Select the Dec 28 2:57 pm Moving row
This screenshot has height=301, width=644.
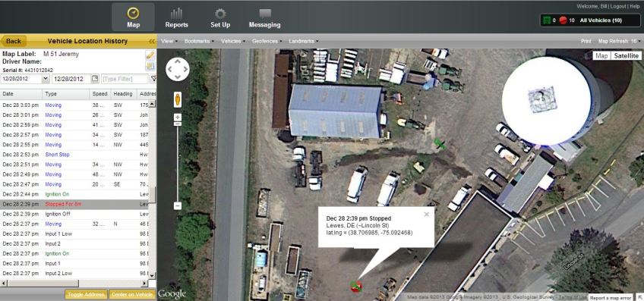coord(74,135)
